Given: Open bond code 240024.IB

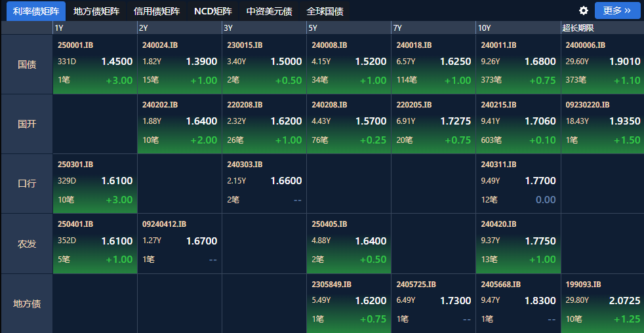Looking at the screenshot, I should 160,45.
